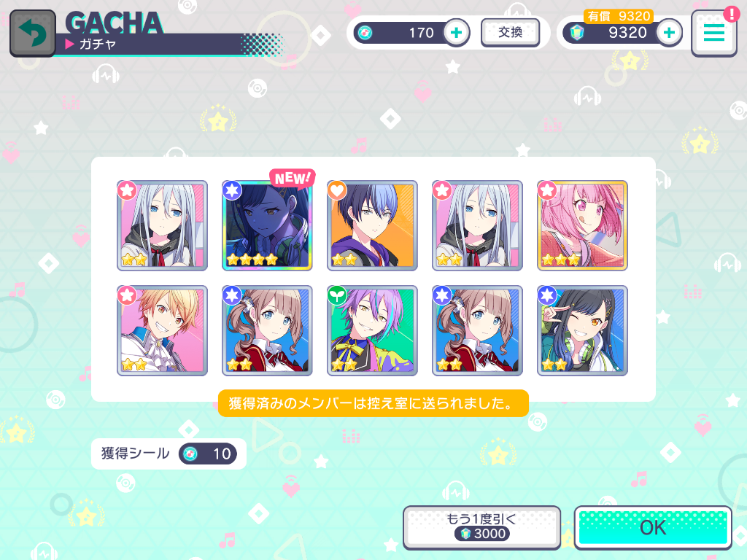Open the hamburger menu icon
Screen dimensions: 747x560
click(x=713, y=34)
